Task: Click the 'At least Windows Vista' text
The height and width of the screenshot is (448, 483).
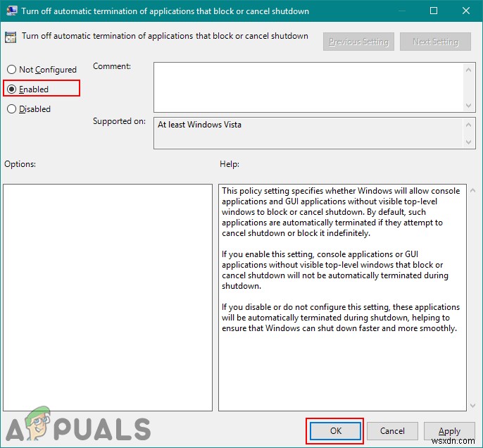Action: 200,125
